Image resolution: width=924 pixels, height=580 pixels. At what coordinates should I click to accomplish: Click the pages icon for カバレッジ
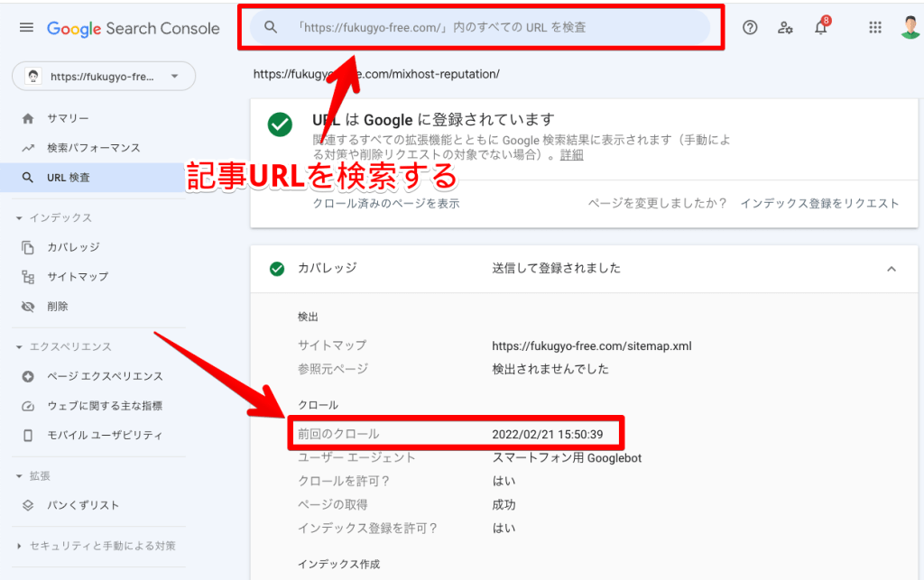28,247
